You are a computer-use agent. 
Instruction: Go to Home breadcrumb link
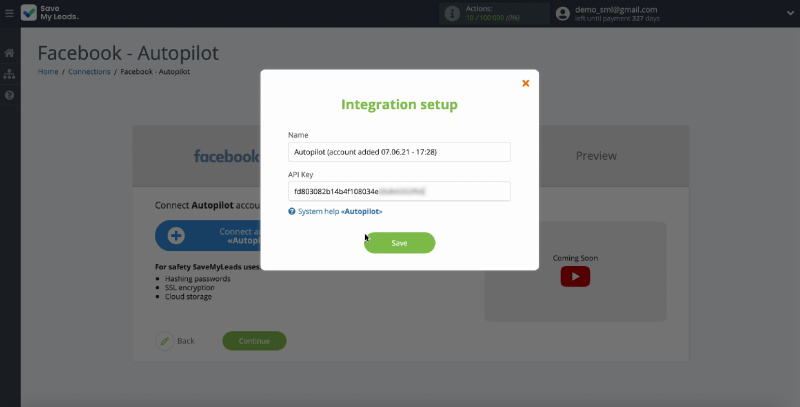[x=48, y=72]
